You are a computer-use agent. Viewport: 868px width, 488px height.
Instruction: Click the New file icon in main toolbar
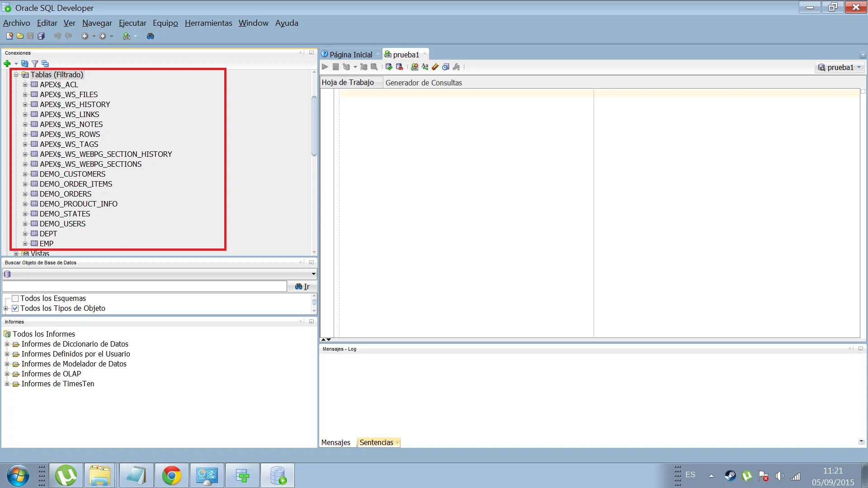(x=9, y=36)
